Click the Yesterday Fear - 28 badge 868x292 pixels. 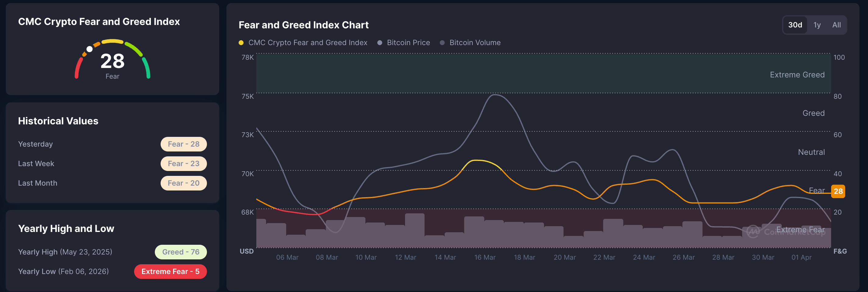click(183, 144)
